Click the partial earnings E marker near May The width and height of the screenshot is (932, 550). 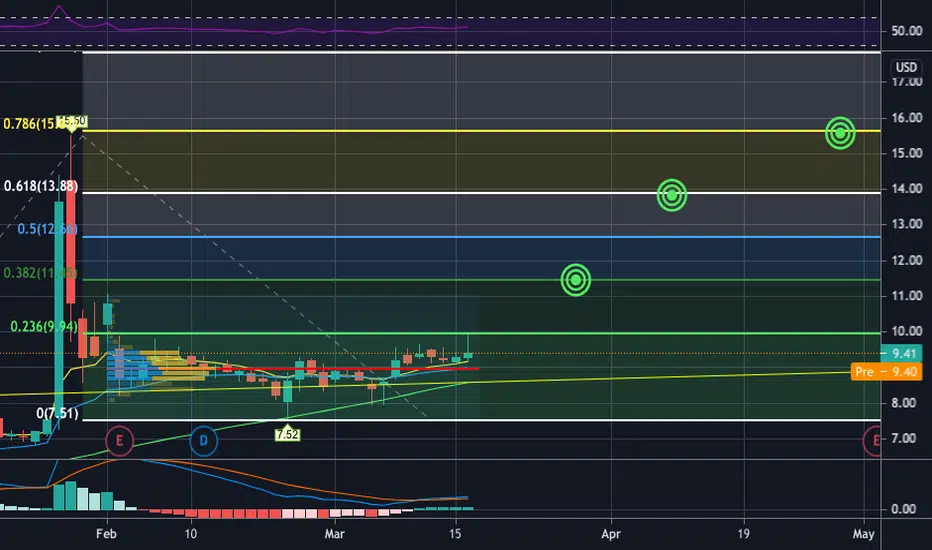click(x=872, y=441)
